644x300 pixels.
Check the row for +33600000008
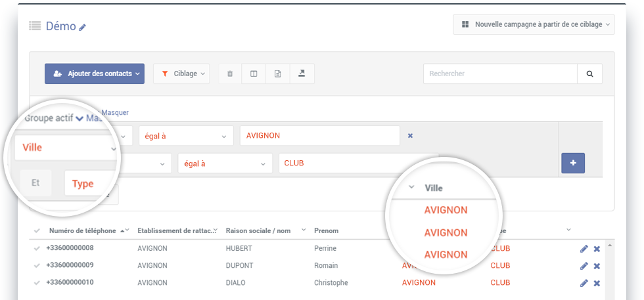[x=37, y=248]
